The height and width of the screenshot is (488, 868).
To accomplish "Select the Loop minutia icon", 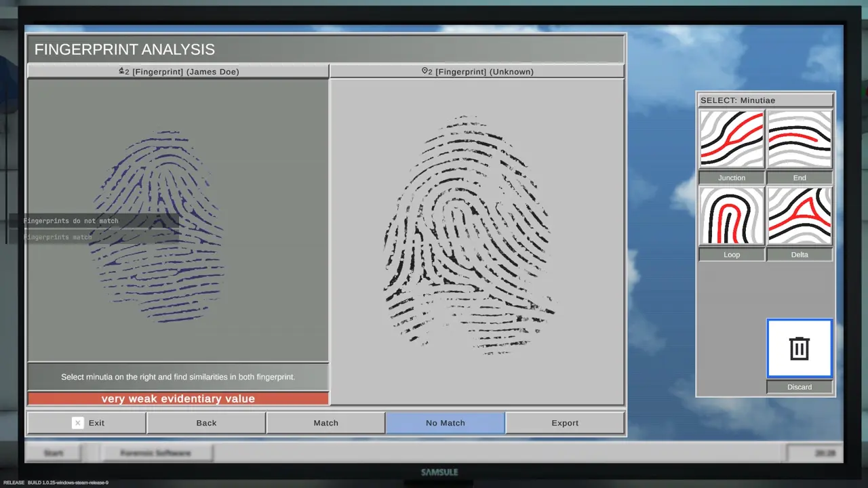I will [732, 216].
